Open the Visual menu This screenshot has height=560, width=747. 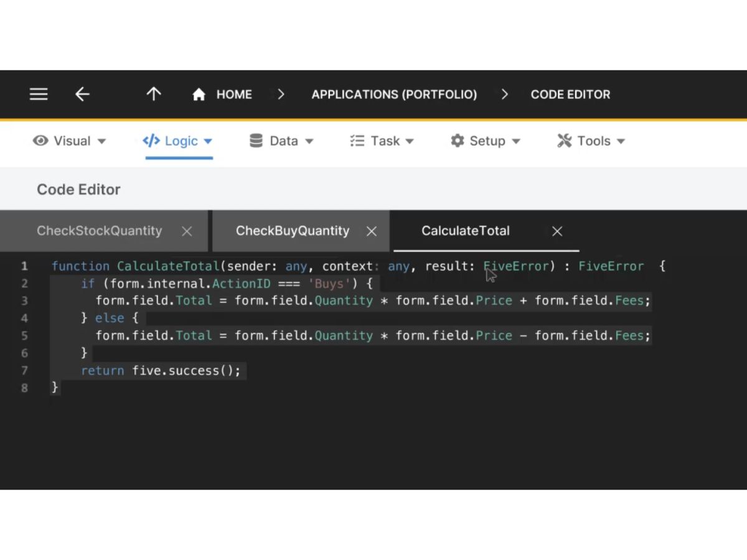click(69, 141)
